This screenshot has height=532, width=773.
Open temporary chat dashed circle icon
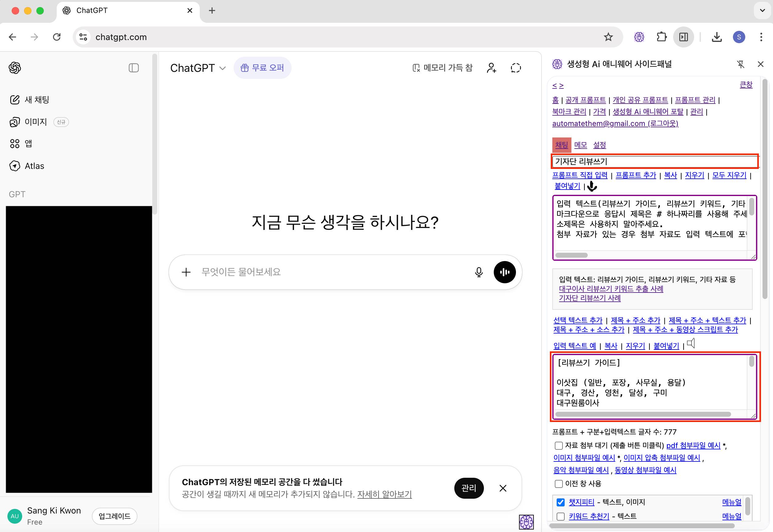click(x=516, y=68)
